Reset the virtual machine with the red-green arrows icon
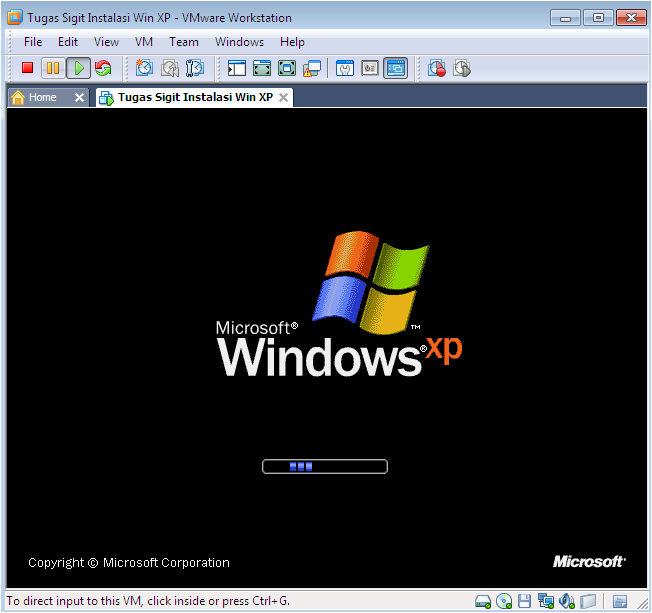This screenshot has height=613, width=652. point(103,68)
